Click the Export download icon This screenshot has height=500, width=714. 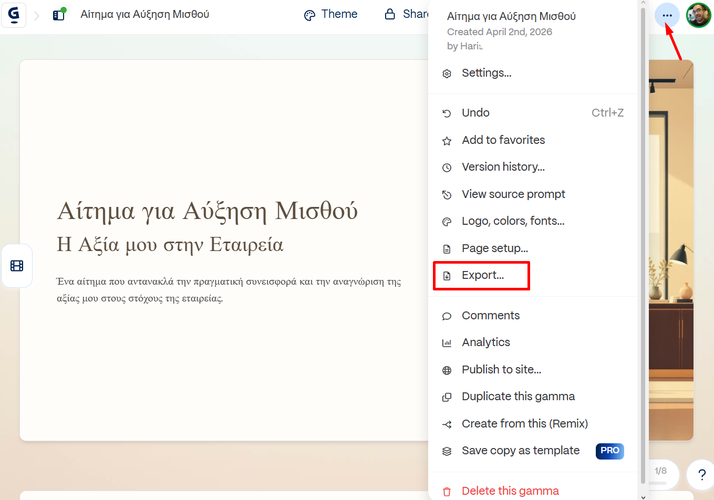(x=447, y=276)
